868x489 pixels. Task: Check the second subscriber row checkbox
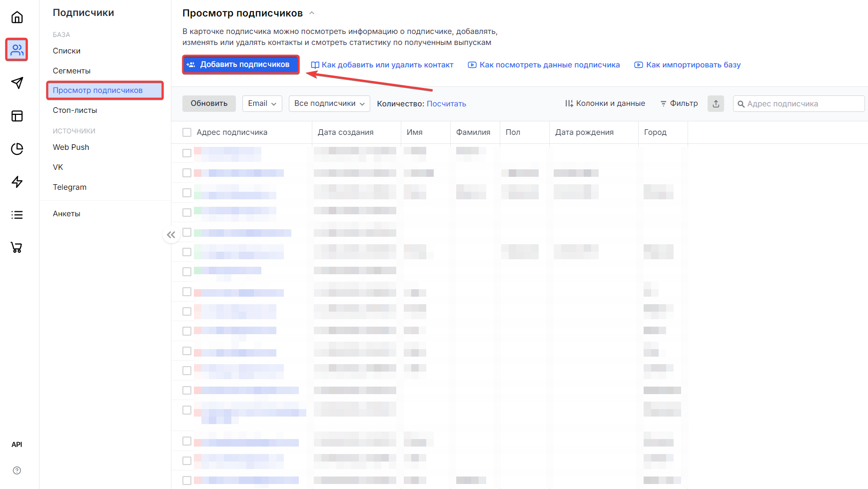[x=187, y=173]
